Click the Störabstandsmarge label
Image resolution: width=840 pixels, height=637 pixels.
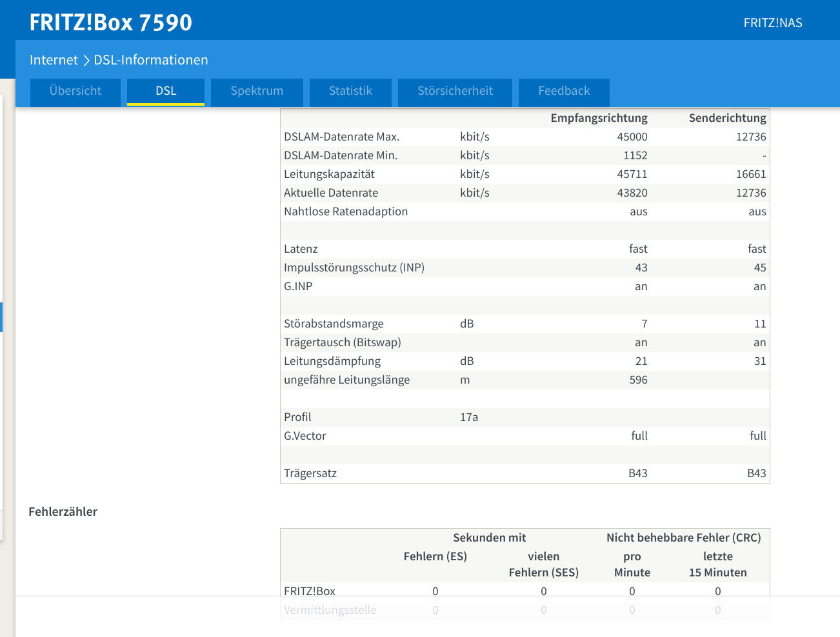click(334, 324)
